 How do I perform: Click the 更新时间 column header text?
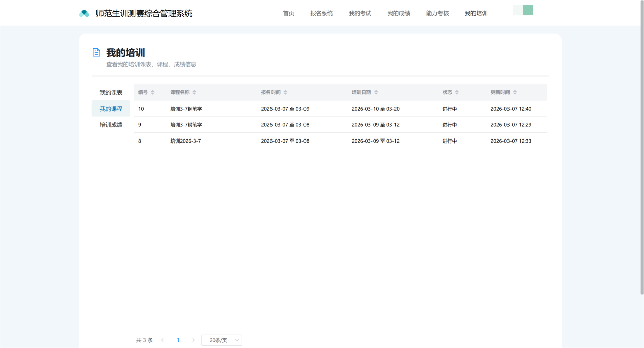[x=500, y=92]
